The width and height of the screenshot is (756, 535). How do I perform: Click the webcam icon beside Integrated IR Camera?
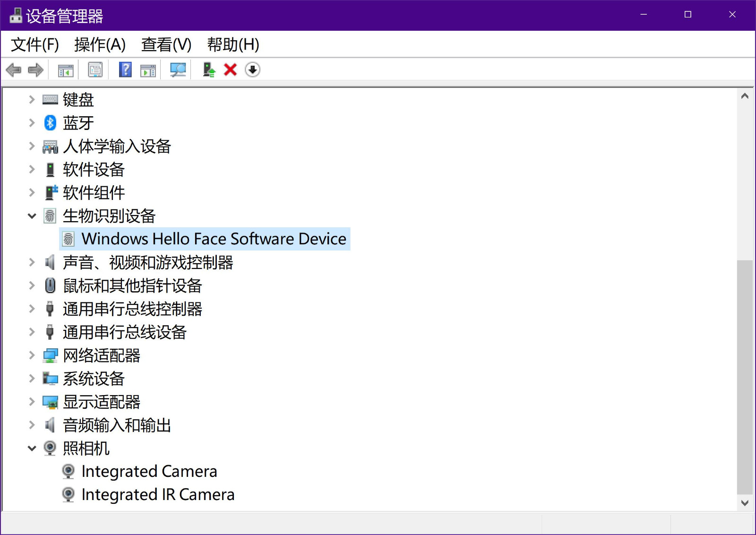[x=69, y=494]
